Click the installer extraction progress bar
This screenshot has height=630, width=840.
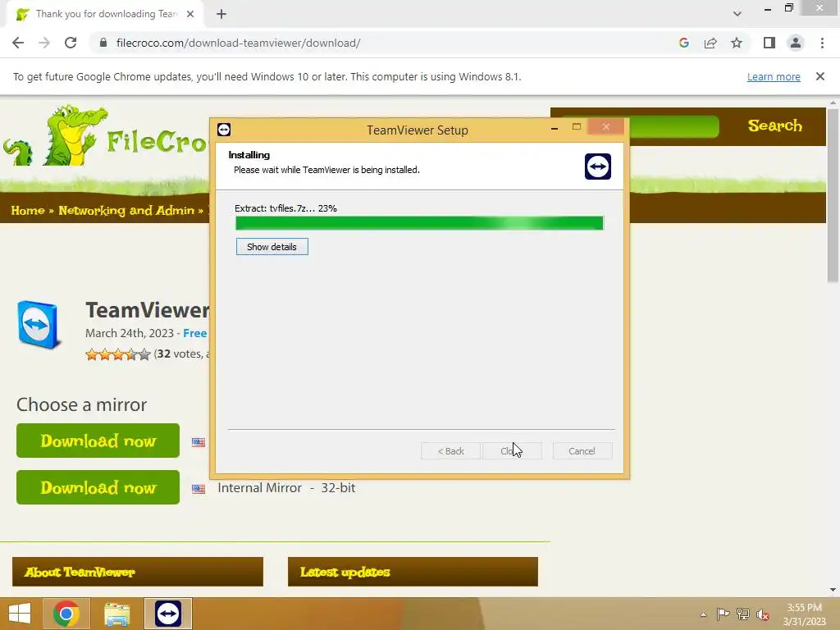tap(419, 223)
